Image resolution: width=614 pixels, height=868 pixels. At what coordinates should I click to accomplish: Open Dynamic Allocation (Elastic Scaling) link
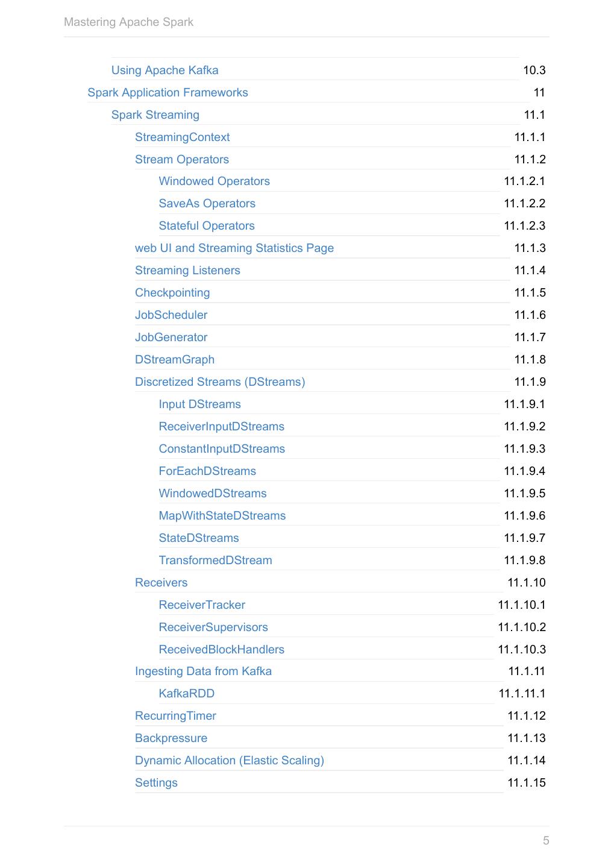pyautogui.click(x=229, y=760)
